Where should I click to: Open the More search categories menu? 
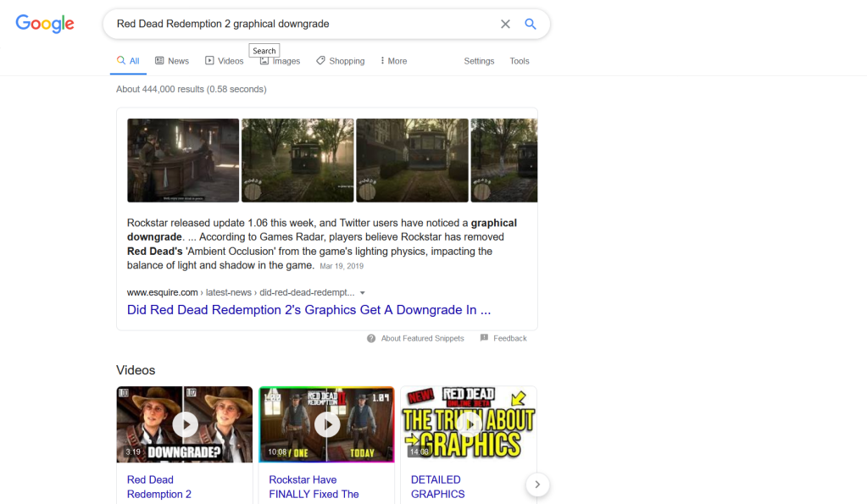[393, 61]
